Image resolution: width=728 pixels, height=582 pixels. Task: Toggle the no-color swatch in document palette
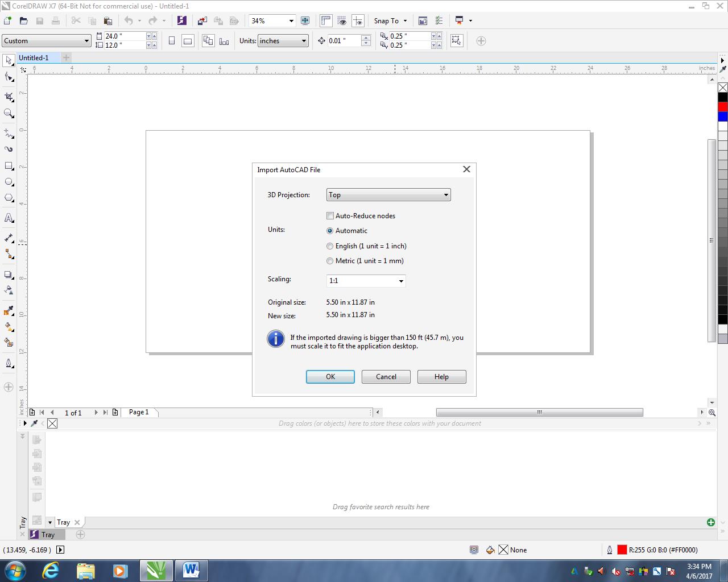[52, 423]
